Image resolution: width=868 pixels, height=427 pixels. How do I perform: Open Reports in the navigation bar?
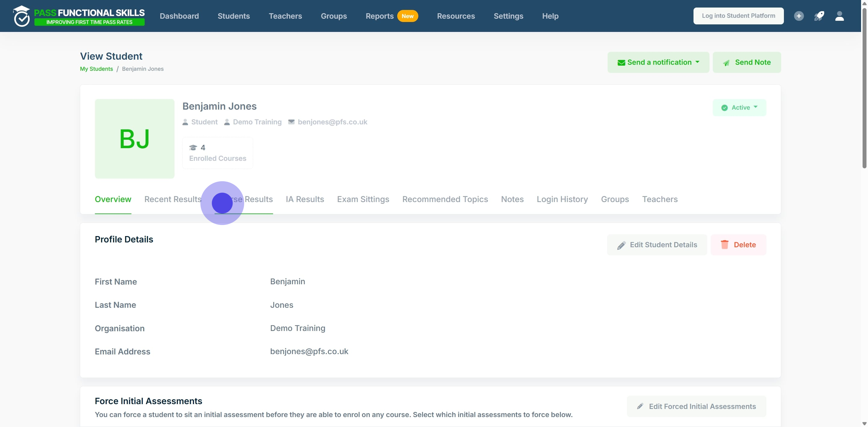pyautogui.click(x=379, y=16)
